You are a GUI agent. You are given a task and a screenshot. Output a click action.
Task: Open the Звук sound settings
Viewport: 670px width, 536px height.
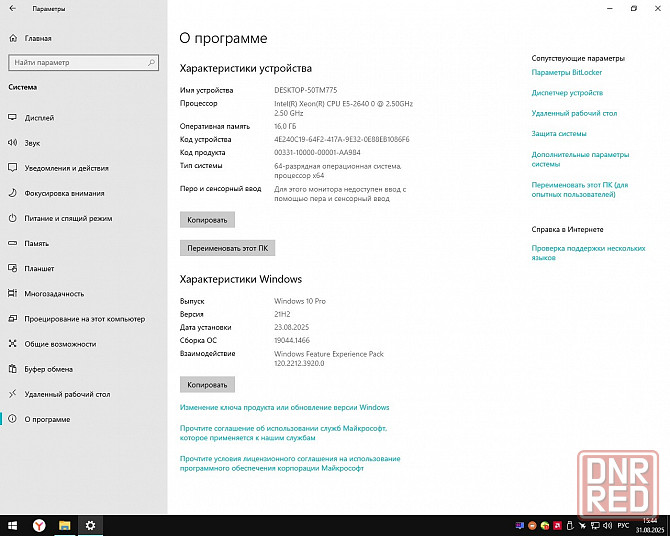tap(32, 143)
